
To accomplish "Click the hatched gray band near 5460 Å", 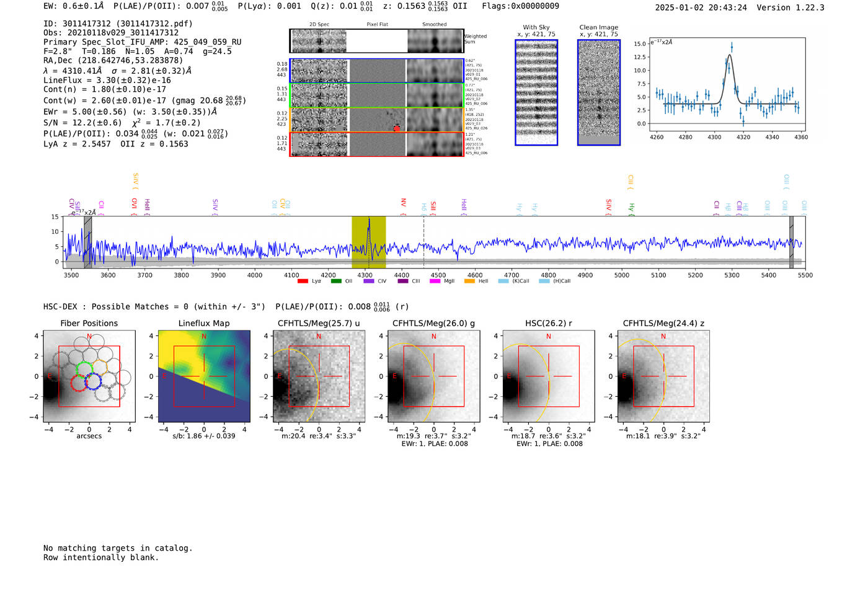I will click(791, 242).
